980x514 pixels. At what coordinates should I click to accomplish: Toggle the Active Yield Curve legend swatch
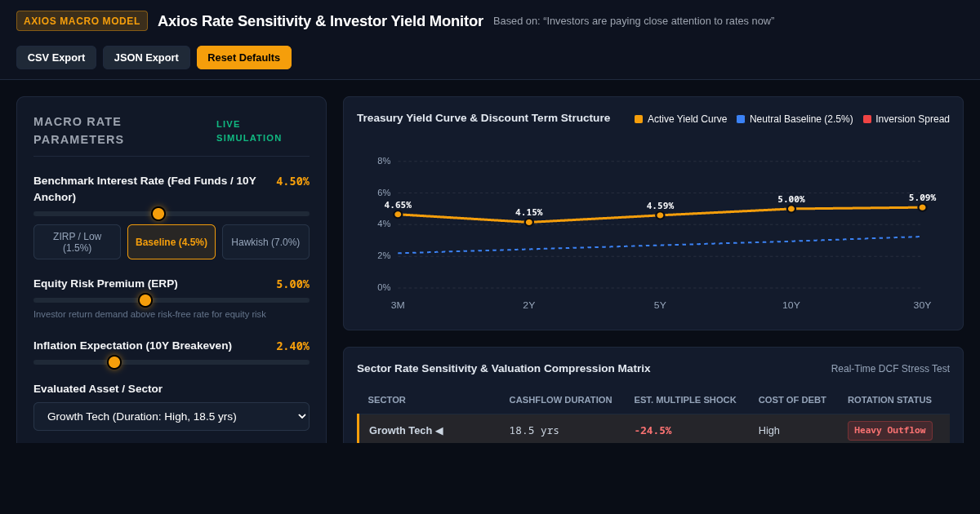pyautogui.click(x=639, y=119)
